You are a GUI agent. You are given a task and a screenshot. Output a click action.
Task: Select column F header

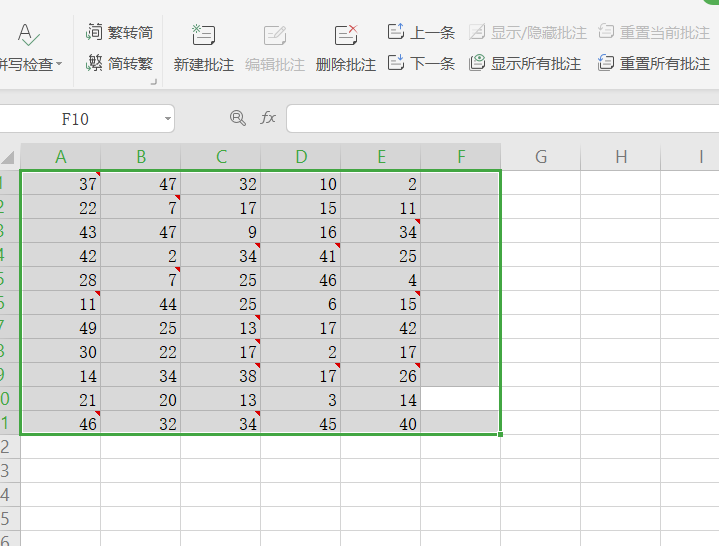(x=461, y=157)
